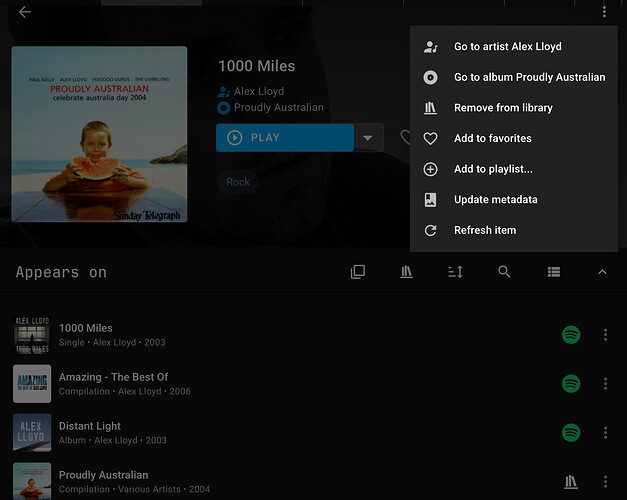
Task: Click Spotify icon on Amazing - The Best Of
Action: coord(571,384)
